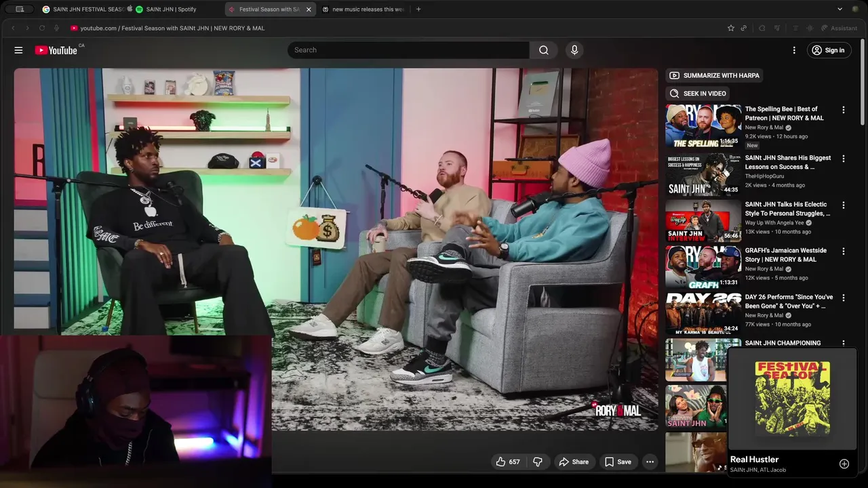The height and width of the screenshot is (488, 868).
Task: Click Summarize with HARPA button
Action: pos(715,75)
